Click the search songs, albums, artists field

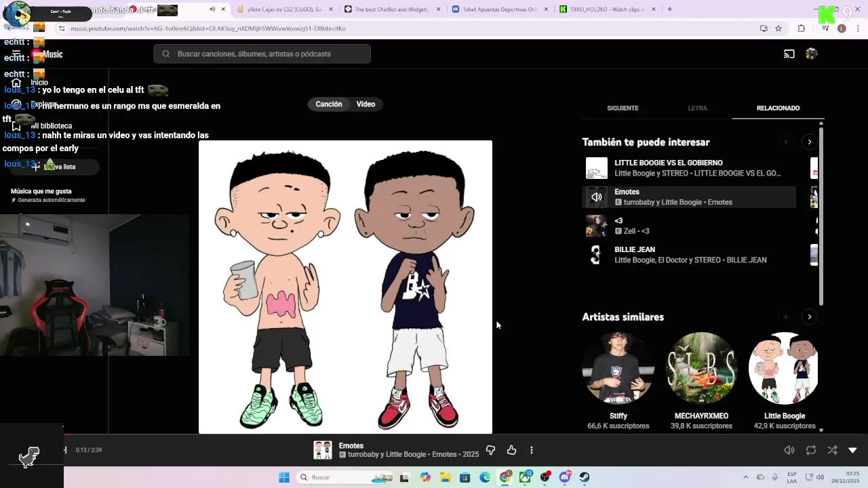262,54
